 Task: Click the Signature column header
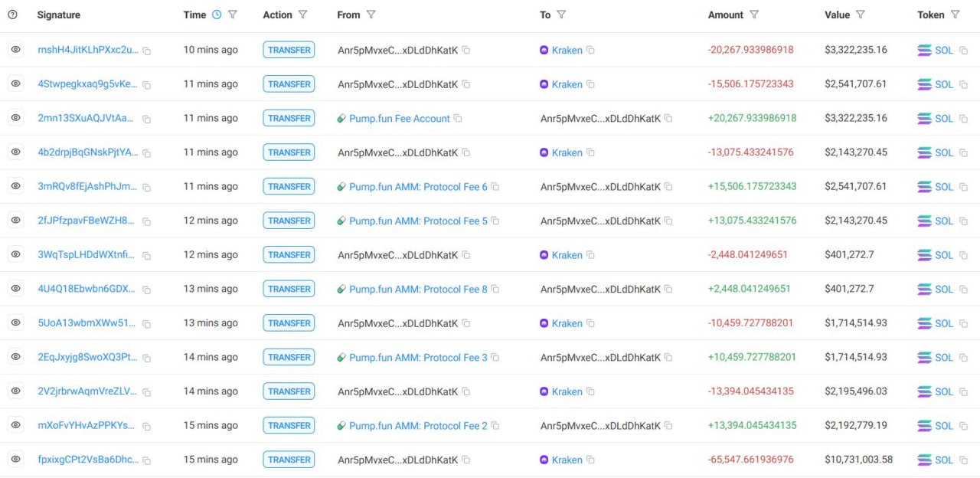pyautogui.click(x=59, y=15)
